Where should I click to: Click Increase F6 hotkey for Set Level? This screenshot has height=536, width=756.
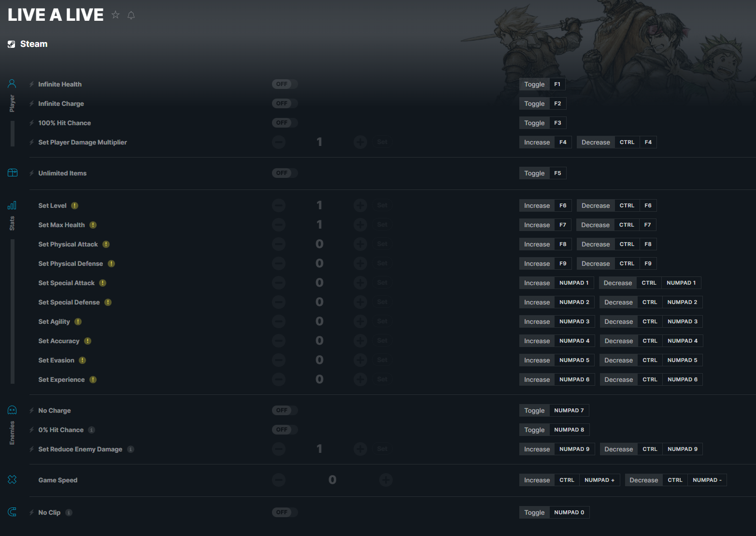point(545,205)
